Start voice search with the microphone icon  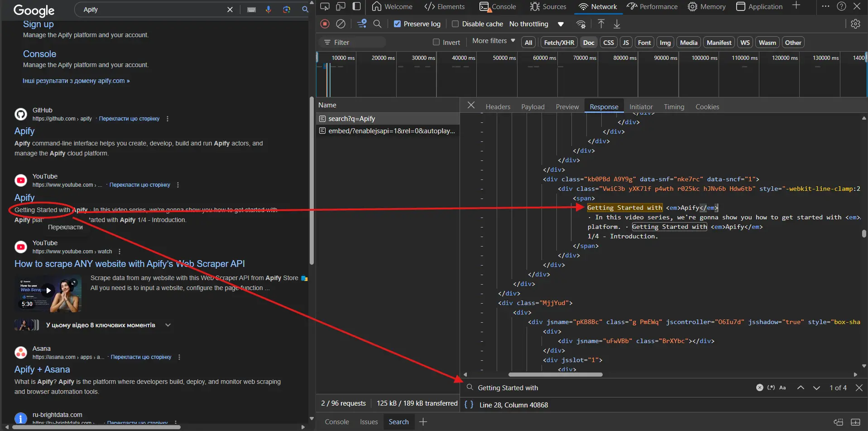[269, 9]
